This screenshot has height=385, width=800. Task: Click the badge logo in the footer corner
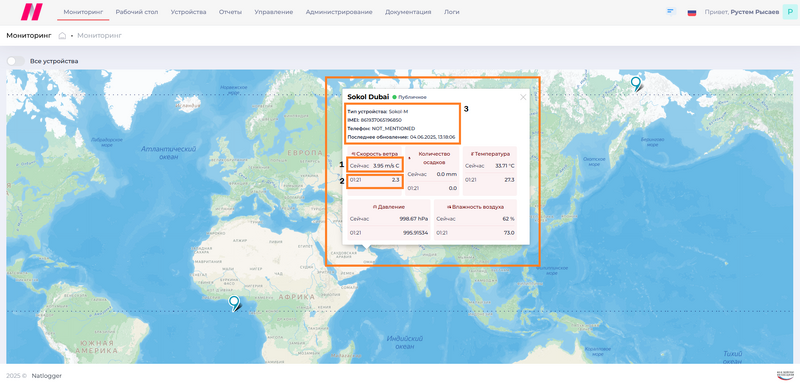coord(785,375)
